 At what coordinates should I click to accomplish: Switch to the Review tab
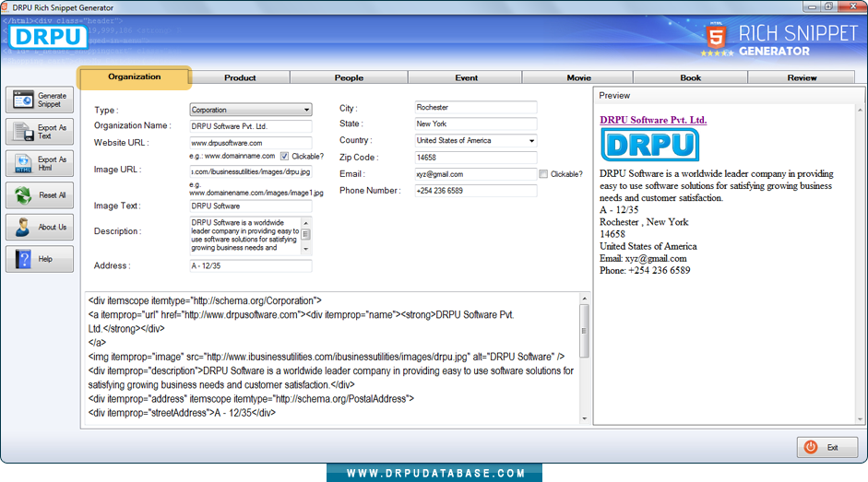click(802, 77)
